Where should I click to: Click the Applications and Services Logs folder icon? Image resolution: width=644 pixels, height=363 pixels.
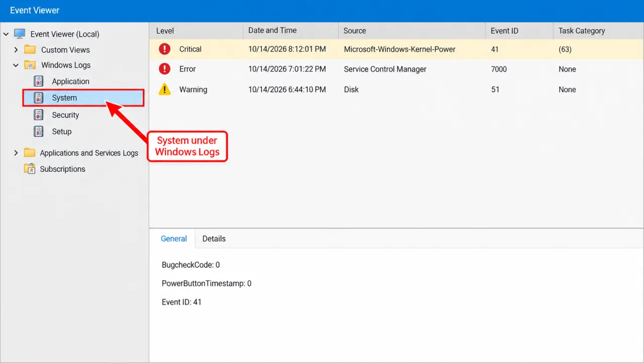click(x=30, y=153)
